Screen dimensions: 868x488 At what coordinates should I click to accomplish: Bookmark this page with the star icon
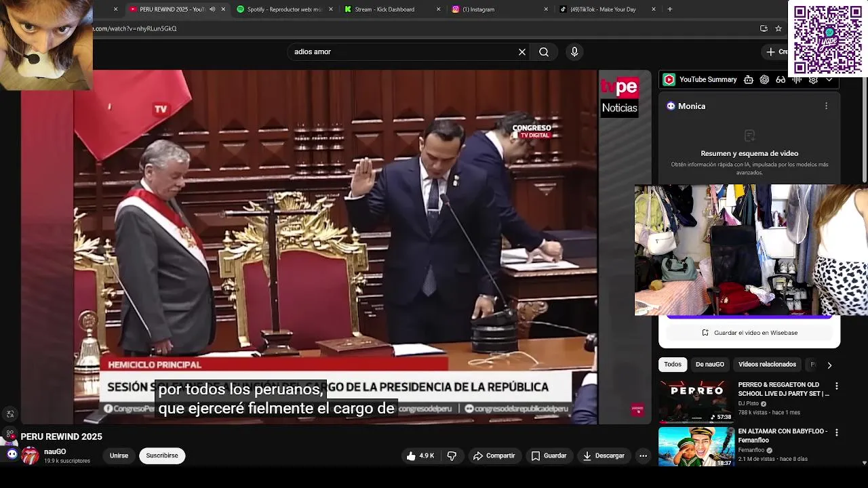pos(778,28)
